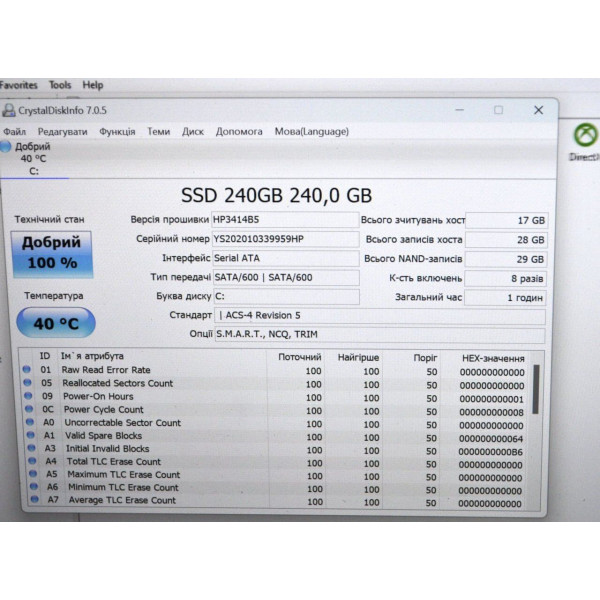Image resolution: width=600 pixels, height=600 pixels.
Task: Select the C: disk entry with Добрий 40 °C
Action: pos(33,158)
